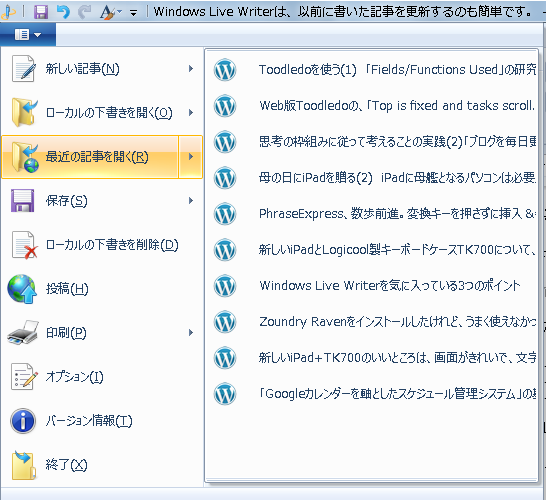Open post Windows Live Writerを気に入っている3つのポイント
546x500 pixels.
pyautogui.click(x=372, y=286)
